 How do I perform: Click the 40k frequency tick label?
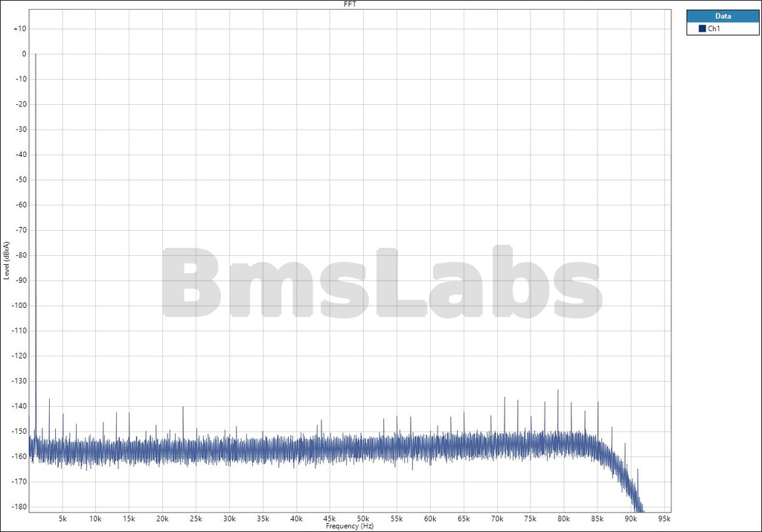296,519
